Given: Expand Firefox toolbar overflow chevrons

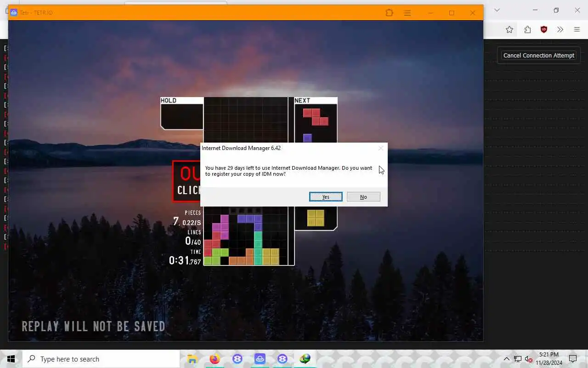Looking at the screenshot, I should [560, 29].
